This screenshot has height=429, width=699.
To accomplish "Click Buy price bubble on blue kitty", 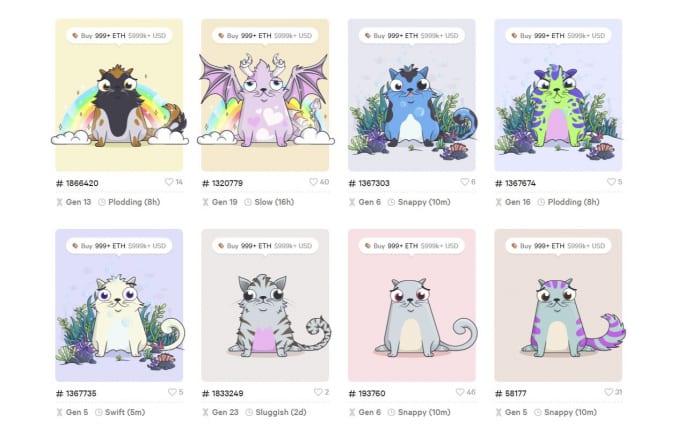I will [x=412, y=36].
